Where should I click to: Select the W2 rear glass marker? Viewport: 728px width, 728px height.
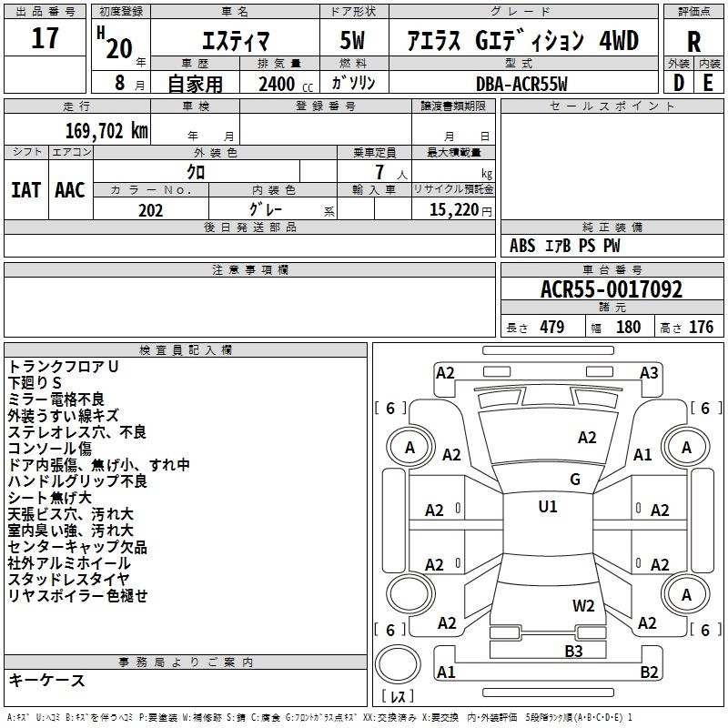pyautogui.click(x=583, y=605)
